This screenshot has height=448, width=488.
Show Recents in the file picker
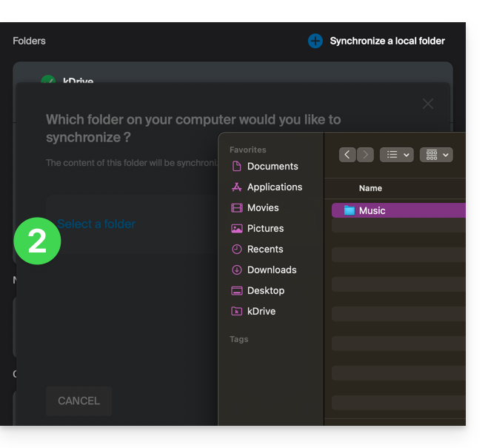264,250
